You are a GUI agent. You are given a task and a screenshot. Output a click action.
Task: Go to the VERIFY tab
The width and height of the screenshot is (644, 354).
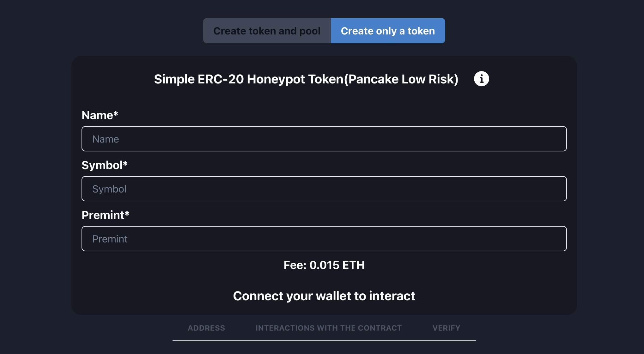point(446,328)
